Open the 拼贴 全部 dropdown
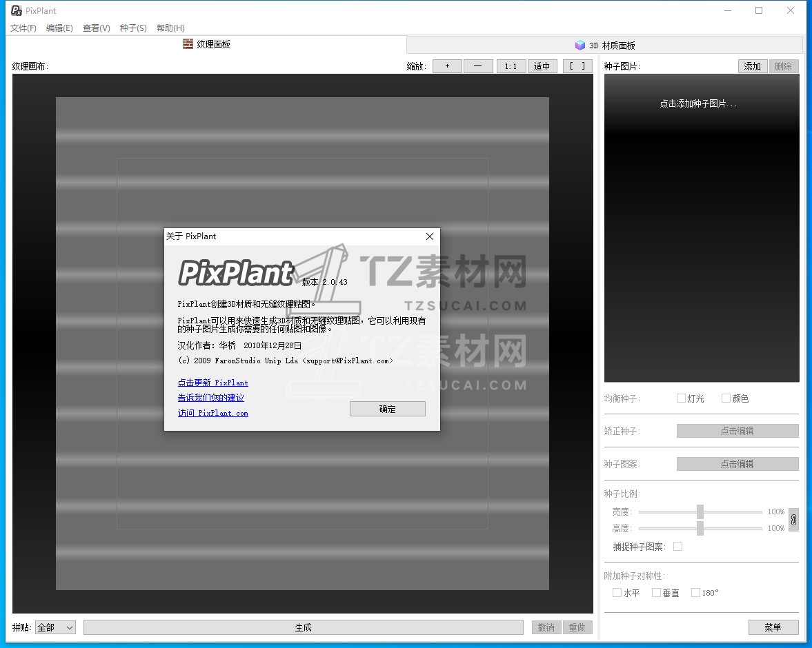Image resolution: width=812 pixels, height=648 pixels. coord(55,627)
